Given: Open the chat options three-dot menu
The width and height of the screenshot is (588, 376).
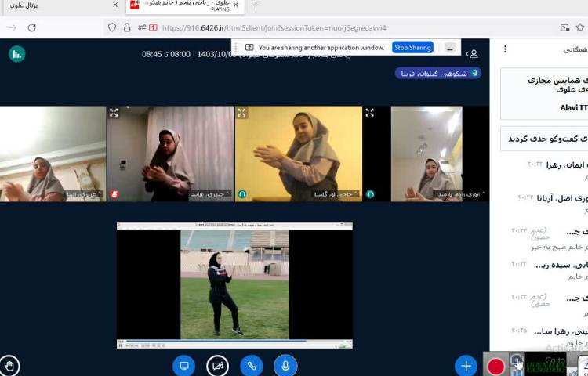Looking at the screenshot, I should pyautogui.click(x=505, y=49).
